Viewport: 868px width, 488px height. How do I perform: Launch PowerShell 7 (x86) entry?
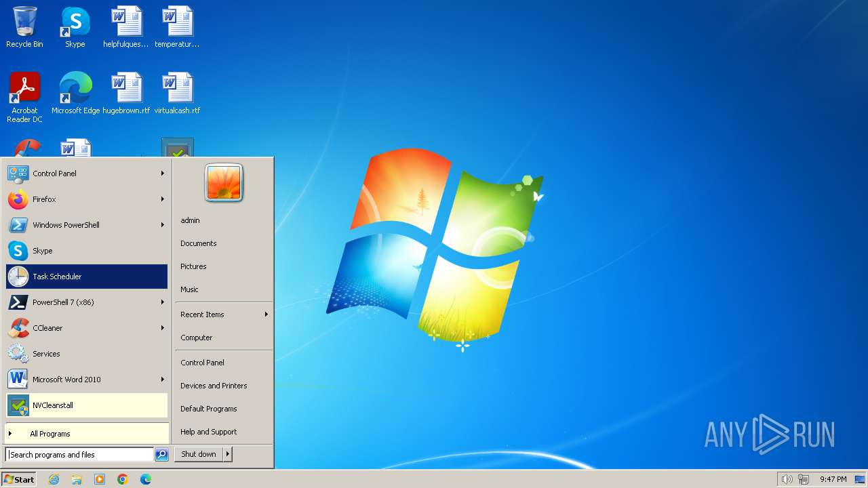87,302
